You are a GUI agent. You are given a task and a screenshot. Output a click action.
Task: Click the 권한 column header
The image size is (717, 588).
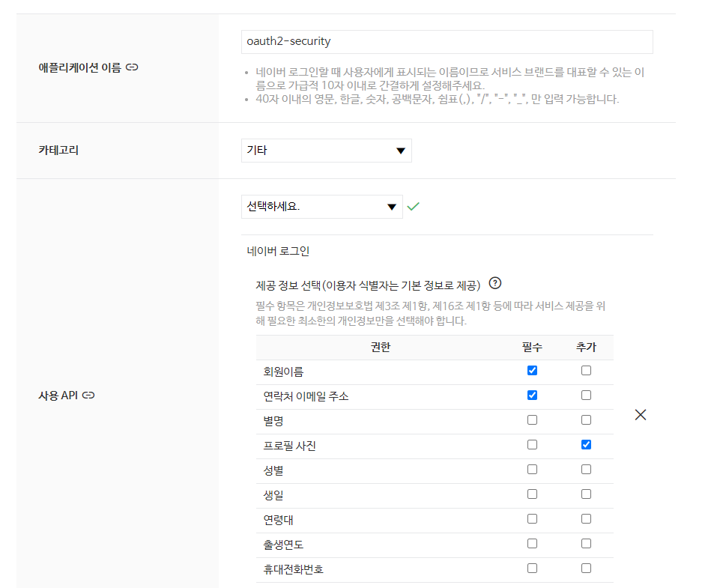tap(381, 347)
